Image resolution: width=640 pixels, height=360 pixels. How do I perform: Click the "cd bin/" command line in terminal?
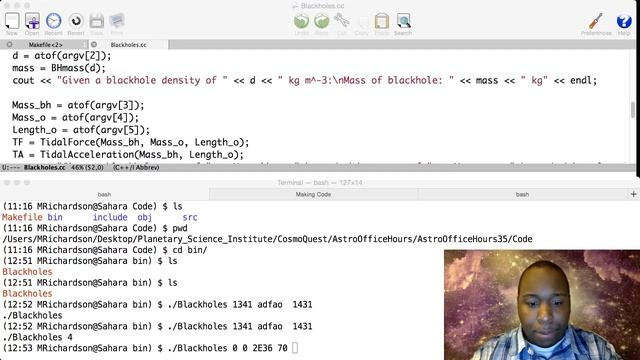tap(105, 250)
